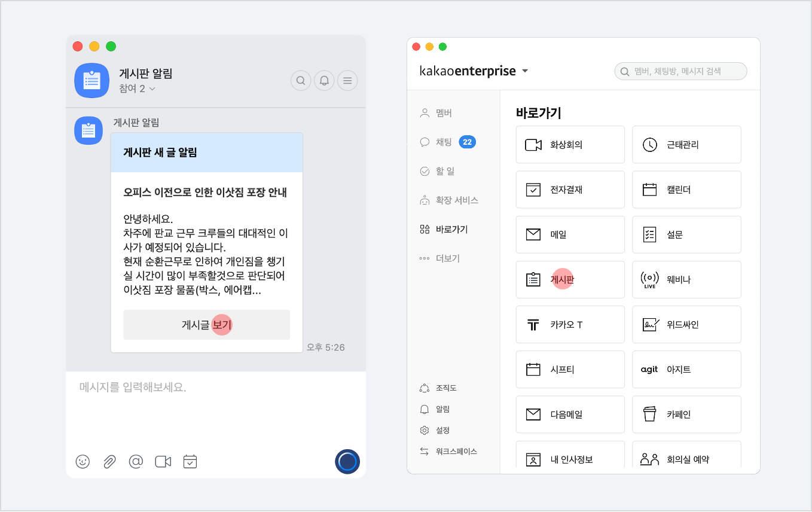The height and width of the screenshot is (512, 812).
Task: Expand the 참여 2 participants chevron
Action: (x=152, y=89)
